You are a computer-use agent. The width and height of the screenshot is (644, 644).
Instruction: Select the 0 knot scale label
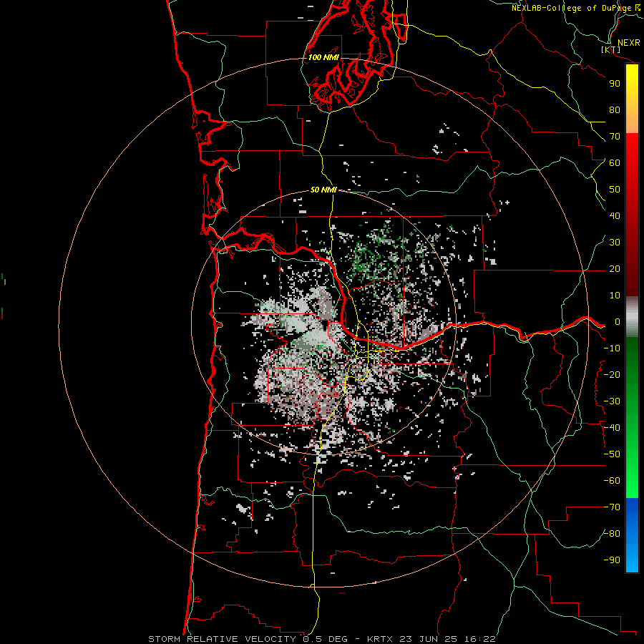pyautogui.click(x=618, y=321)
